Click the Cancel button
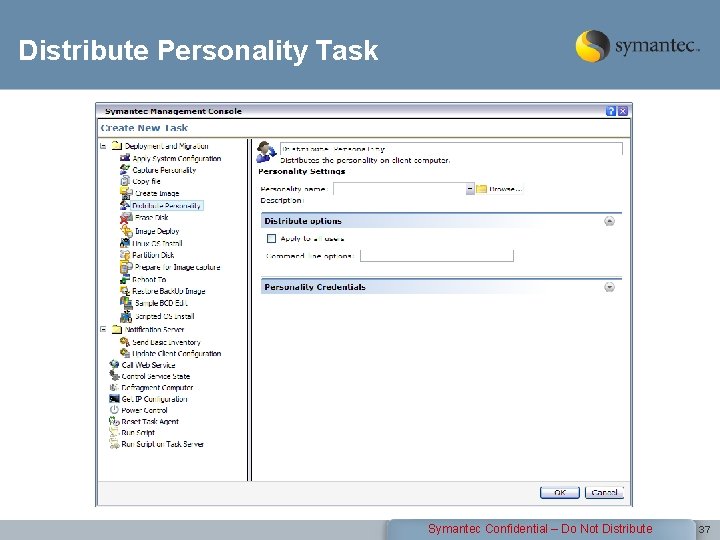The width and height of the screenshot is (720, 540). [x=604, y=492]
